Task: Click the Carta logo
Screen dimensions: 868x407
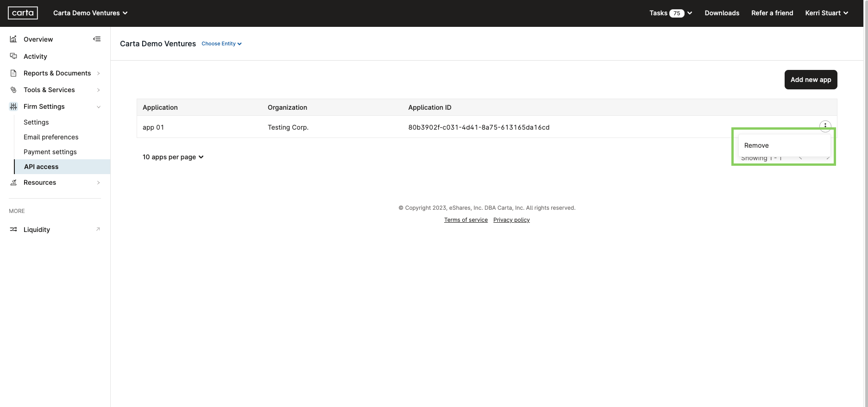Action: coord(23,13)
